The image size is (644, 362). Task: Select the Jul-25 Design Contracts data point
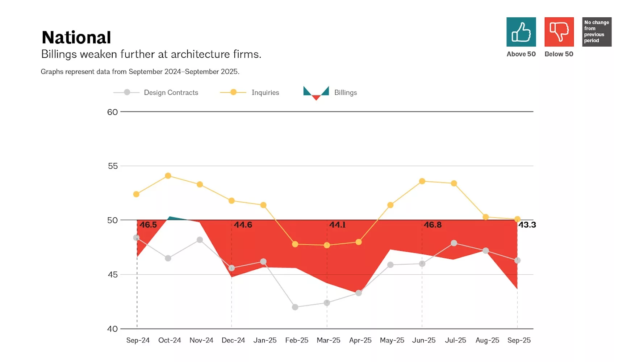[454, 243]
